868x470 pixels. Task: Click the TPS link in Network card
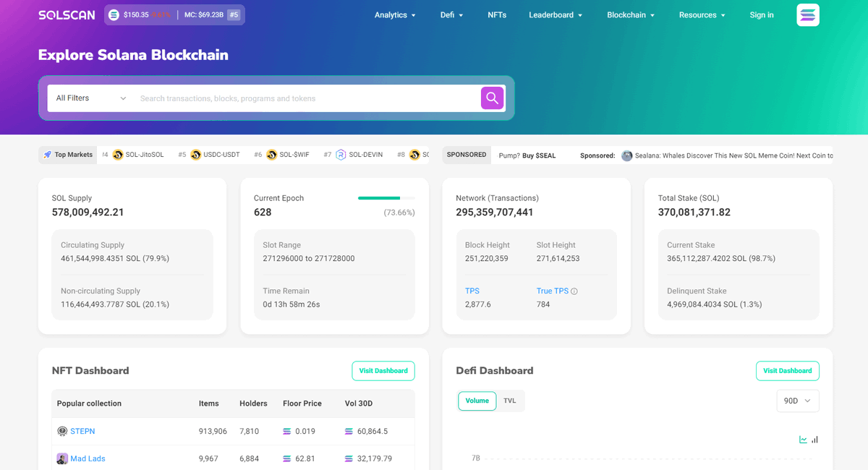[472, 291]
